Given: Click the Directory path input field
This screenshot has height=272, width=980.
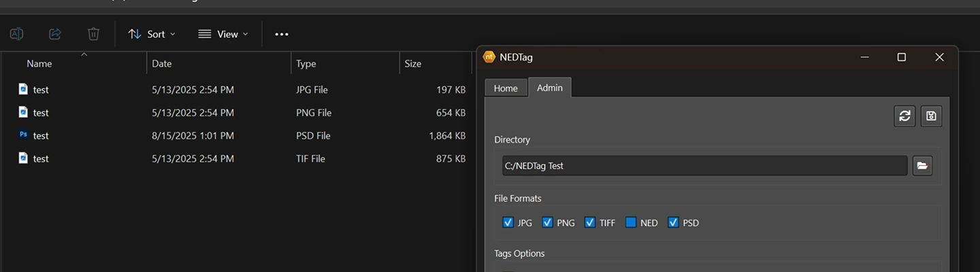Looking at the screenshot, I should (704, 165).
